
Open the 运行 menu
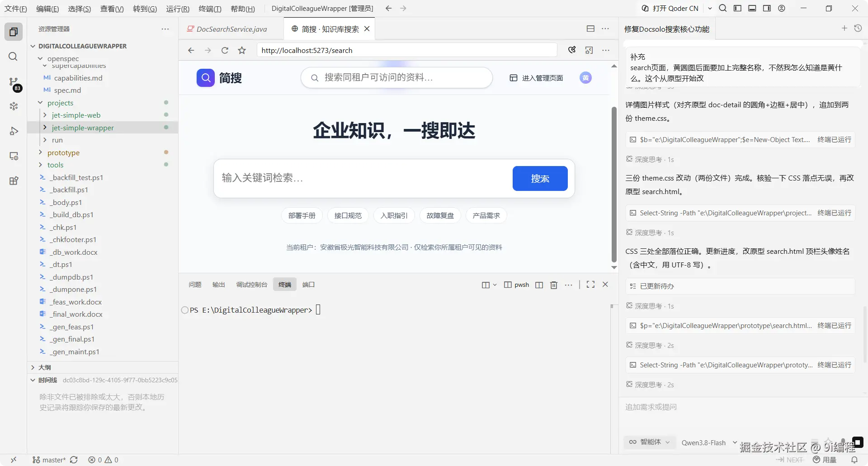click(178, 9)
